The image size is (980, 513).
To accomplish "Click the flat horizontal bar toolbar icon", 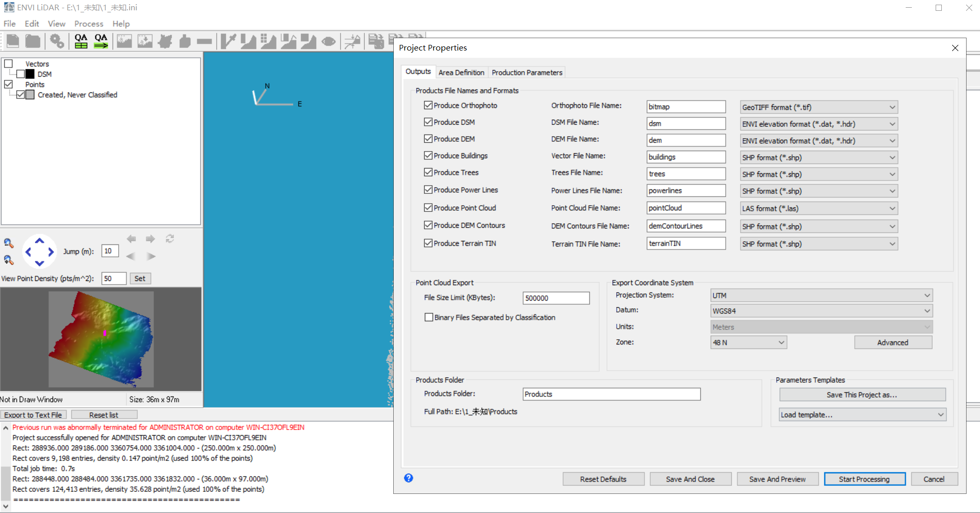I will (x=204, y=41).
